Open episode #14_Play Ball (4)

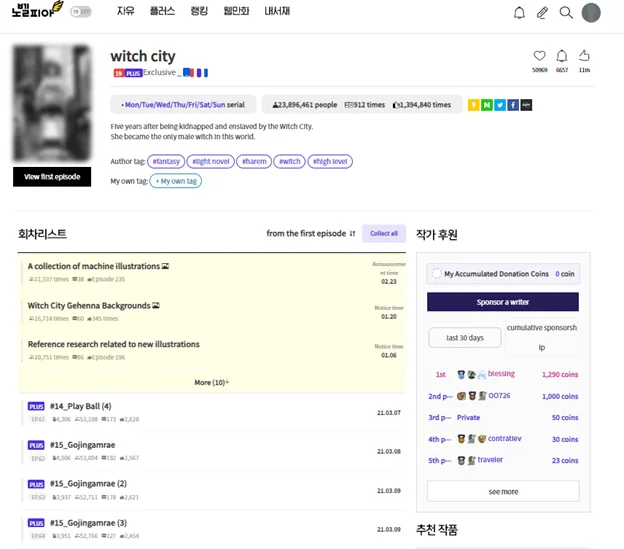coord(81,406)
